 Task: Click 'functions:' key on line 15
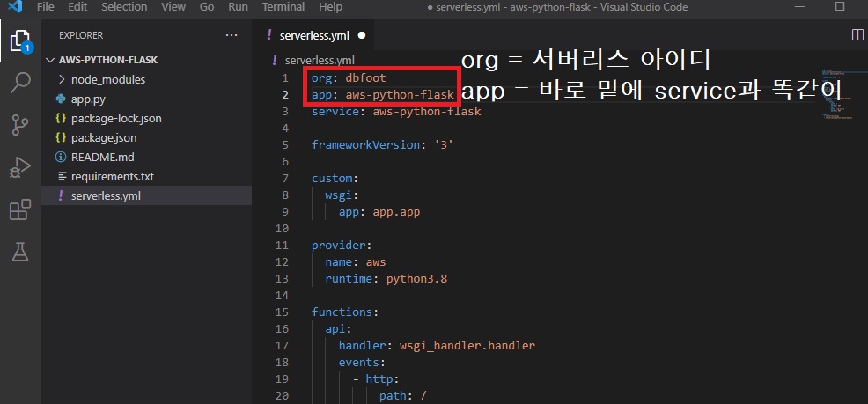[345, 312]
